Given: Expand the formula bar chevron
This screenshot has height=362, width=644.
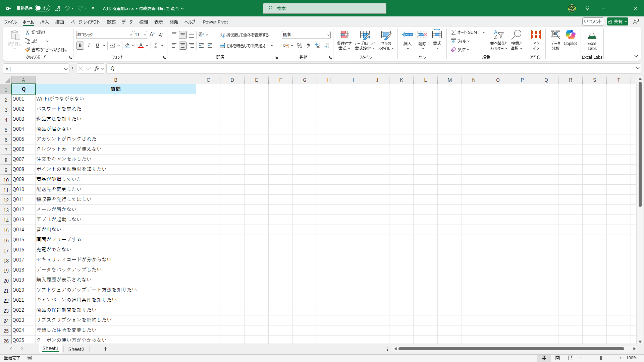Looking at the screenshot, I should [x=637, y=68].
